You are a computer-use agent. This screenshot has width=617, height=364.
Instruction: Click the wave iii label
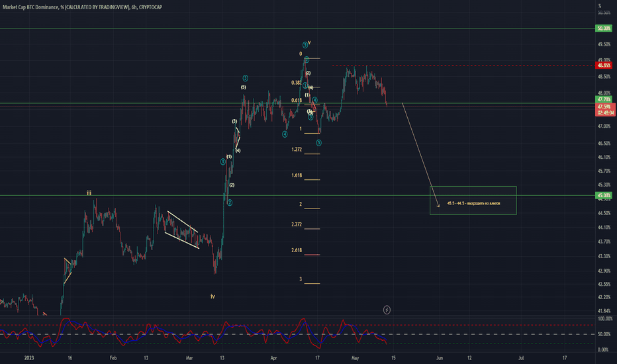tap(89, 193)
